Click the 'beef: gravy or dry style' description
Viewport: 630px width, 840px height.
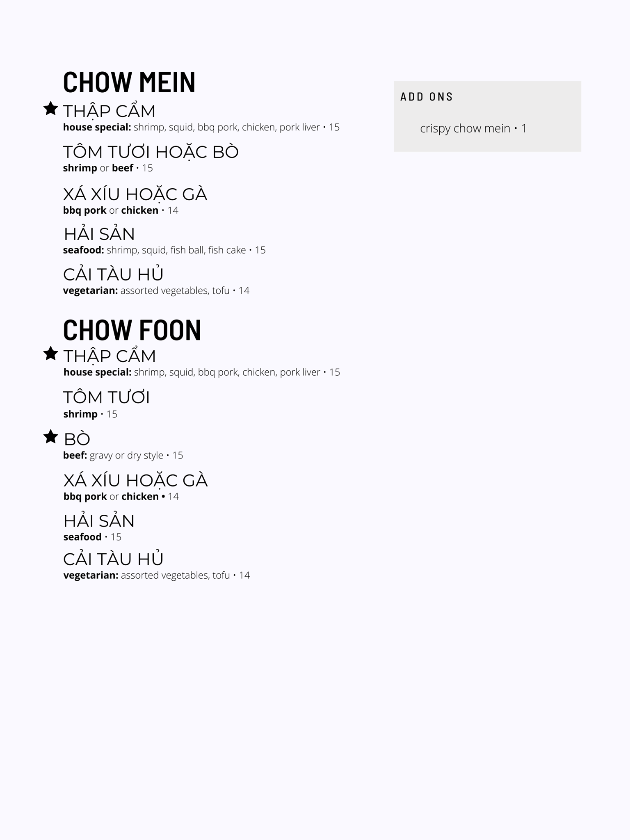click(x=123, y=455)
